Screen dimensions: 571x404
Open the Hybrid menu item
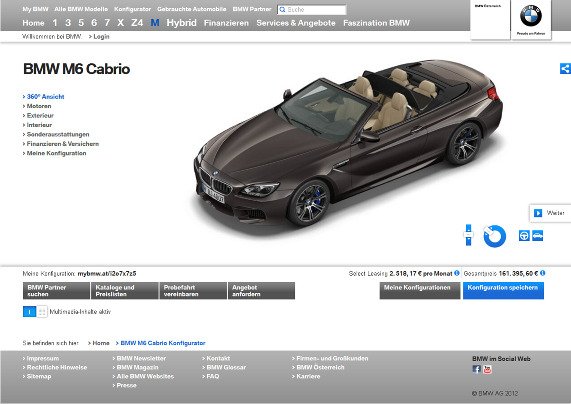point(181,23)
